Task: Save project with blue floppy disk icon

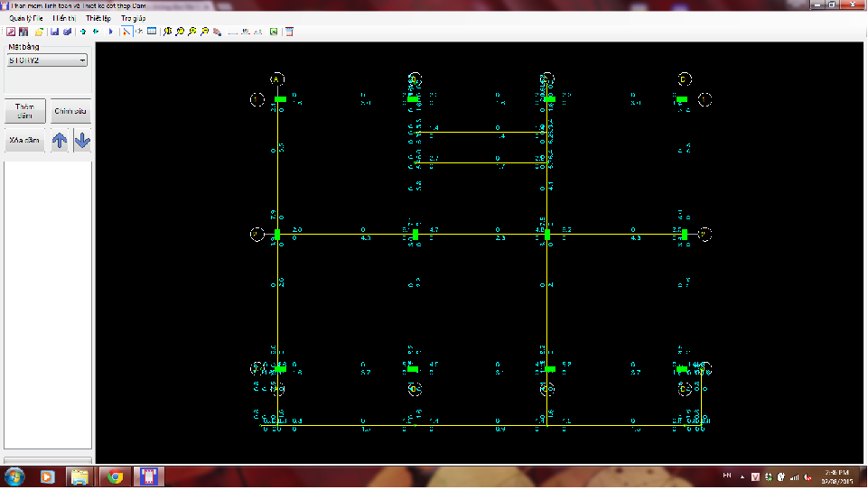Action: [54, 32]
